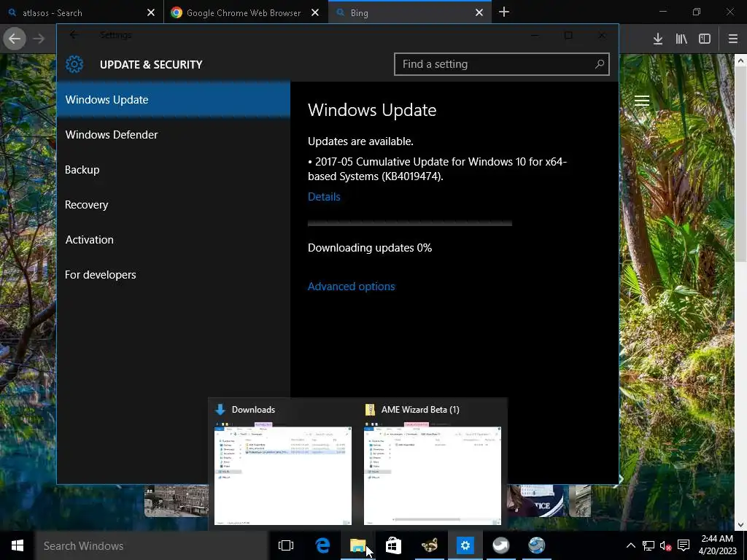Image resolution: width=747 pixels, height=560 pixels.
Task: Open the Action Center notifications icon
Action: 683,545
